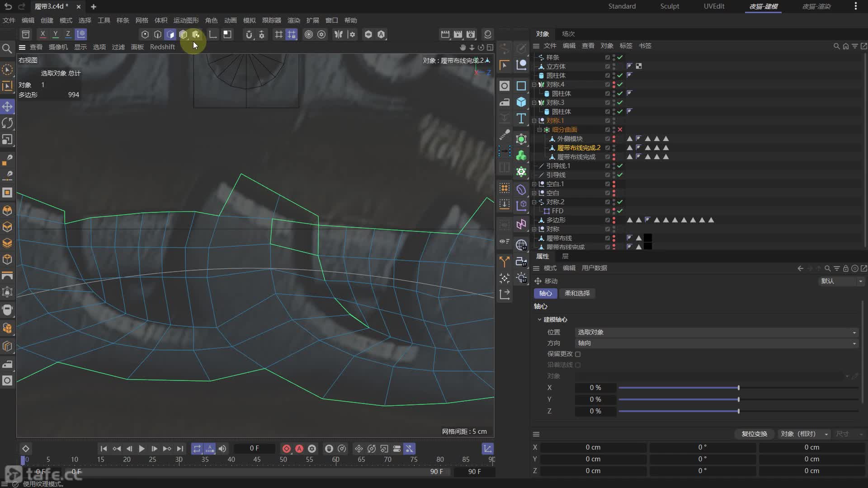The height and width of the screenshot is (488, 868).
Task: Open the 方向 轴向 dropdown
Action: coord(717,343)
